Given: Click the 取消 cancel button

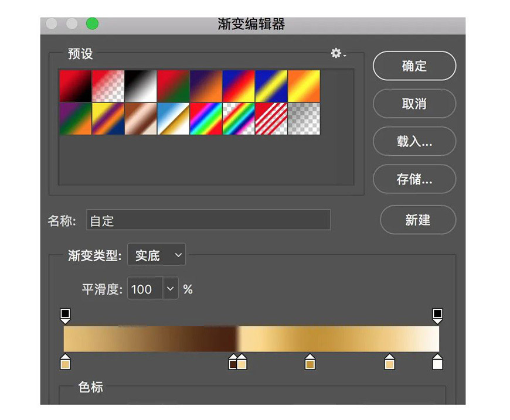Looking at the screenshot, I should tap(414, 104).
